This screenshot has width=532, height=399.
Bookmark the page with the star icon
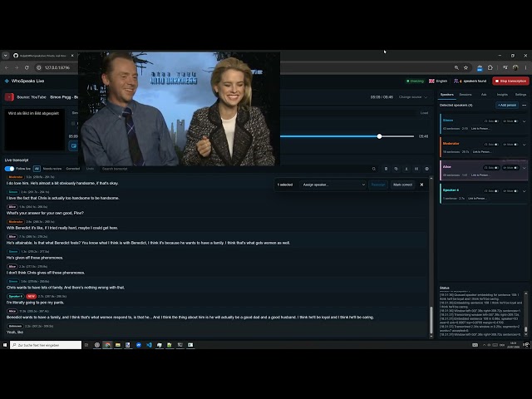[x=465, y=67]
